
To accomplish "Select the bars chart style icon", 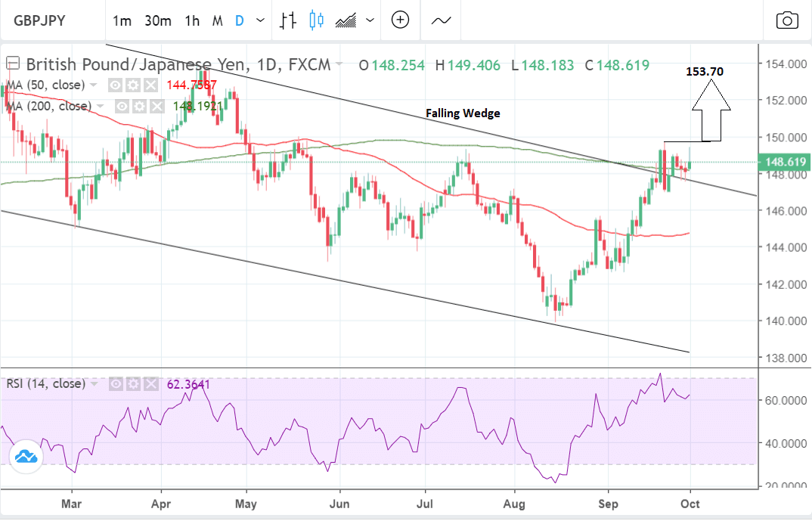I will [x=287, y=20].
